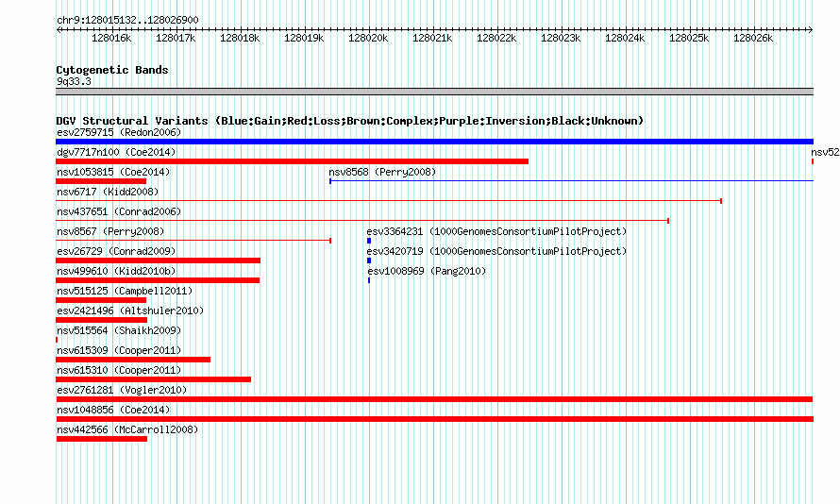Screen dimensions: 840x504
Task: Click the 128018k ruler tick label
Action: [240, 39]
